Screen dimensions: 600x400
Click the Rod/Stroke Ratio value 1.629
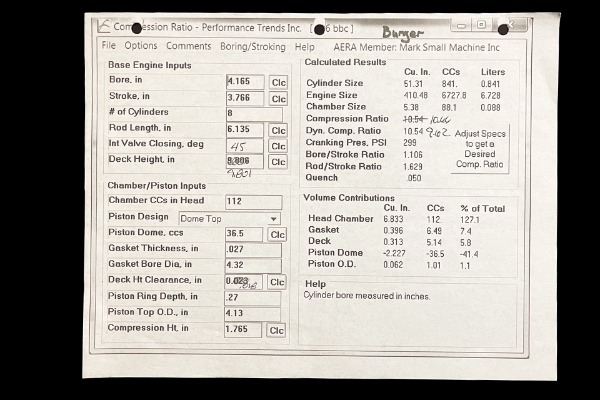tap(413, 167)
